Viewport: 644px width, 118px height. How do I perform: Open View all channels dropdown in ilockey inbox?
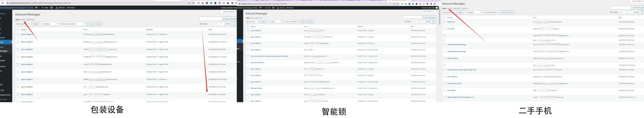pos(292,22)
